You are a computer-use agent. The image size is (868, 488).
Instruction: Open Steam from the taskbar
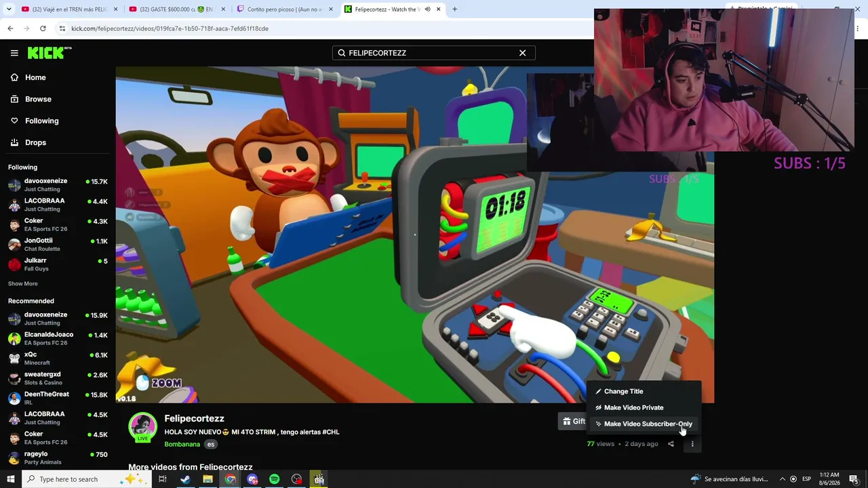tap(185, 479)
